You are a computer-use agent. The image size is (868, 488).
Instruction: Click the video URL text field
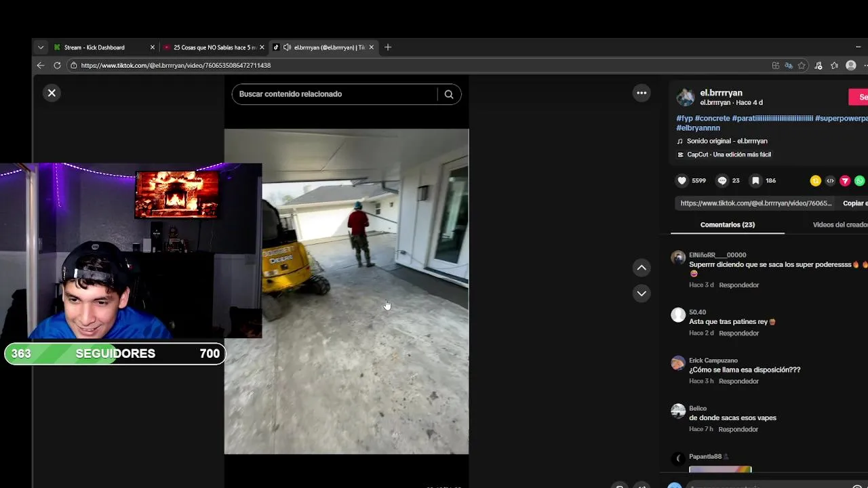point(756,203)
